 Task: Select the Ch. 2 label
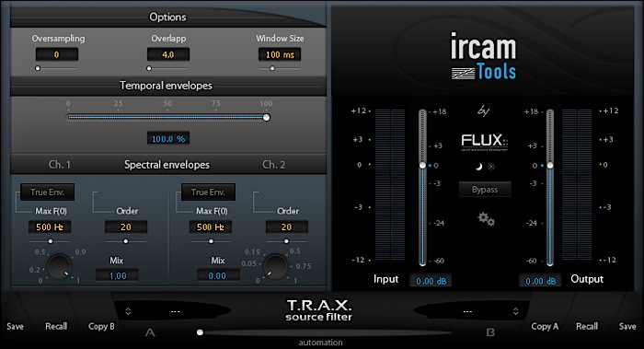[273, 165]
